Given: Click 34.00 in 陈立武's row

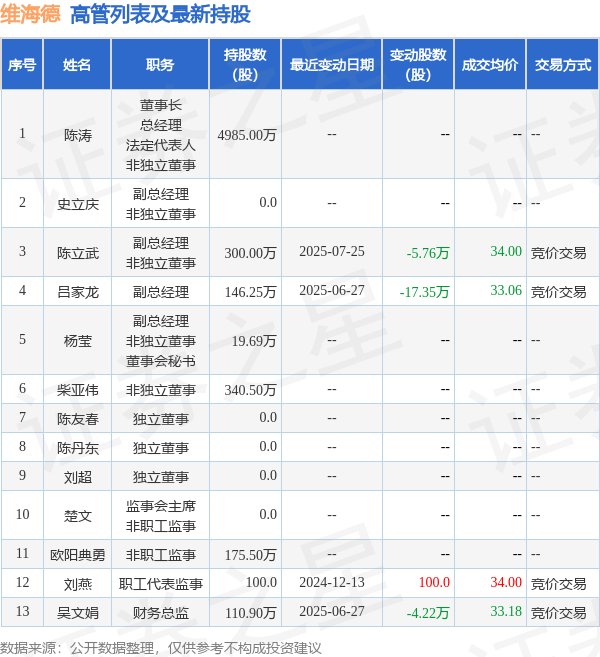Looking at the screenshot, I should click(x=506, y=251).
